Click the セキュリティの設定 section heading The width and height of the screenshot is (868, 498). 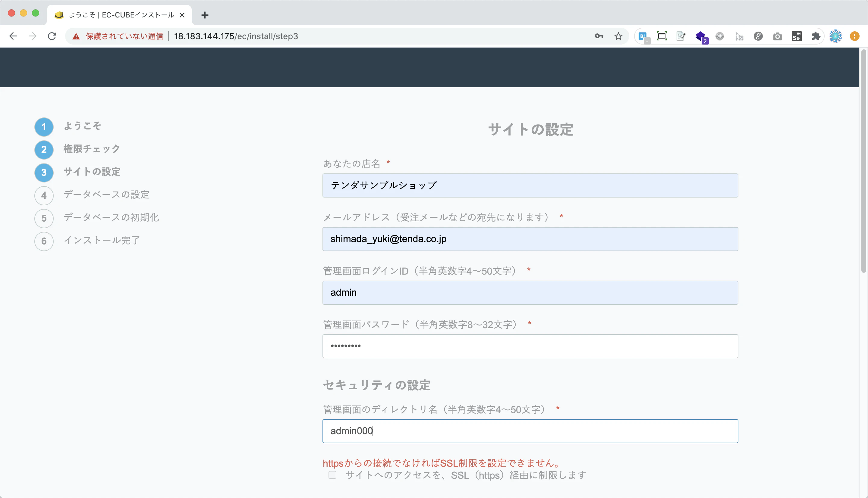click(376, 385)
